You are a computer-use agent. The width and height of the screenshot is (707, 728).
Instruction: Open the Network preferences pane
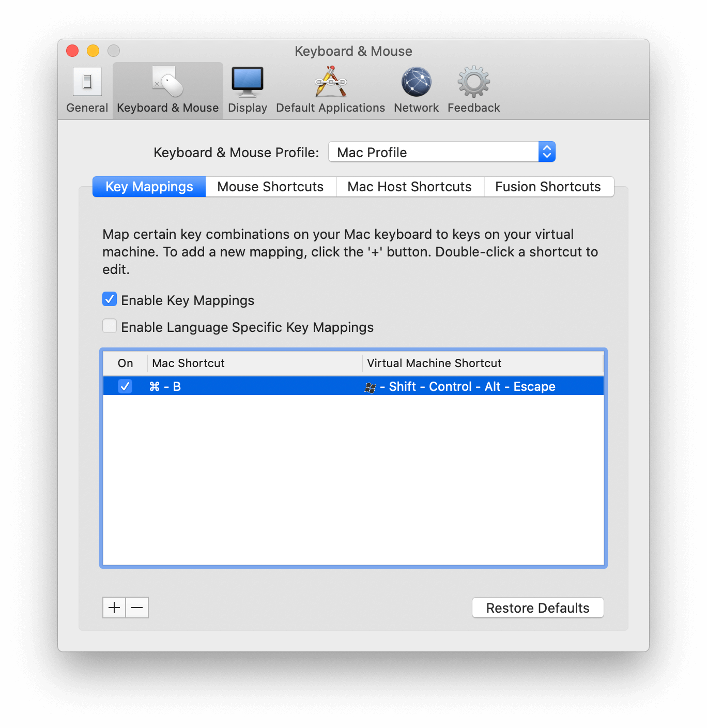(x=416, y=89)
